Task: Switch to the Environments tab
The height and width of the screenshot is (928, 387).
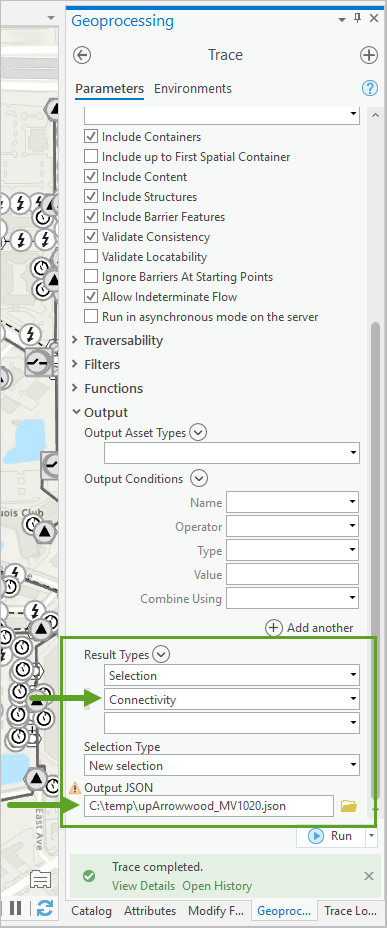Action: pos(193,89)
